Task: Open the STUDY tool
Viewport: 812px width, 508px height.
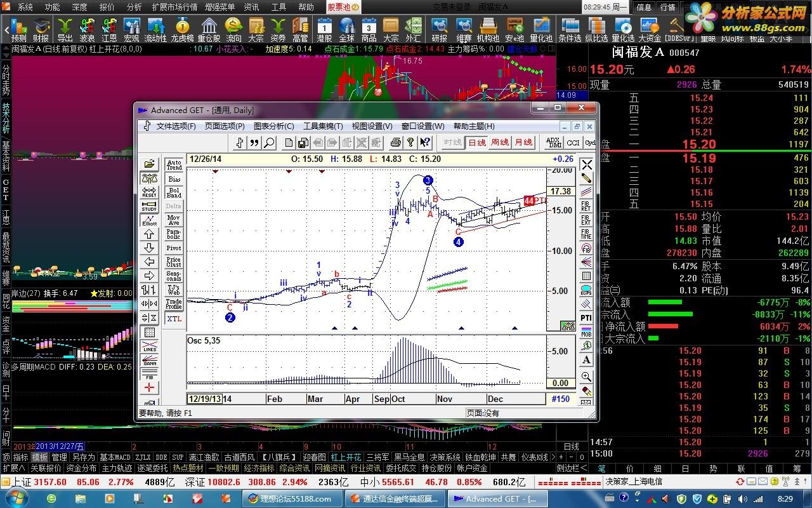Action: (x=149, y=206)
